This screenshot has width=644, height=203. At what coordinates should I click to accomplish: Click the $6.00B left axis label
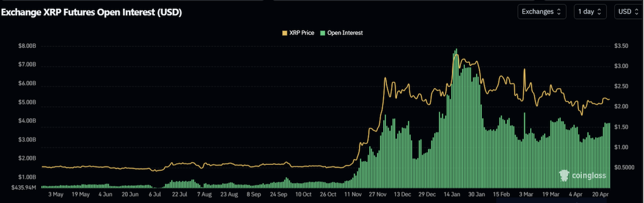point(27,84)
